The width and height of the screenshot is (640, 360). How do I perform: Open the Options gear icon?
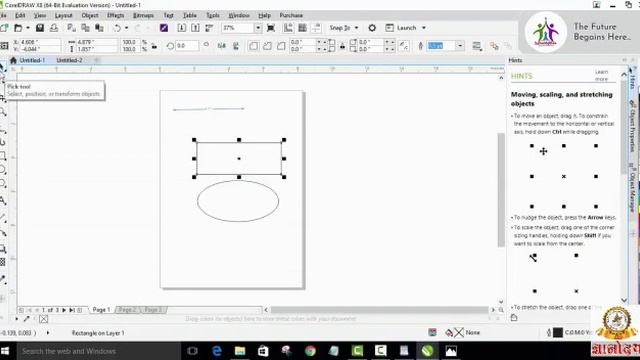pos(372,28)
